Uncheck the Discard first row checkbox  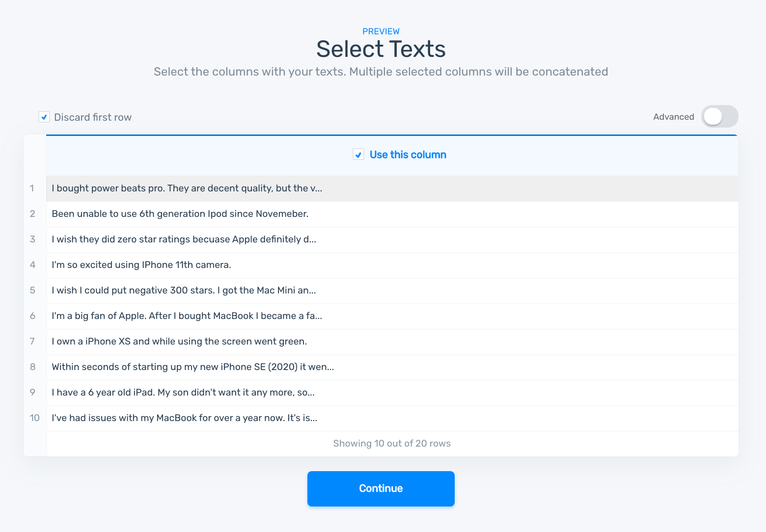[x=44, y=117]
